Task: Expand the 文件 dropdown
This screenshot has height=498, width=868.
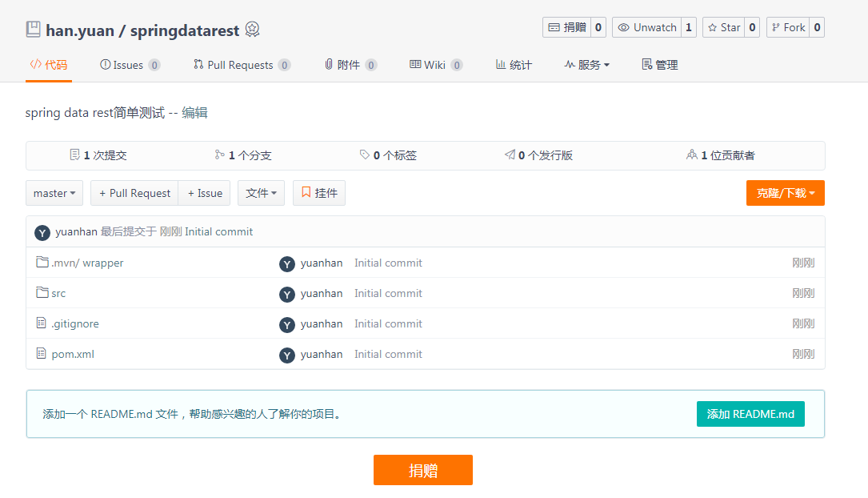Action: click(x=262, y=193)
